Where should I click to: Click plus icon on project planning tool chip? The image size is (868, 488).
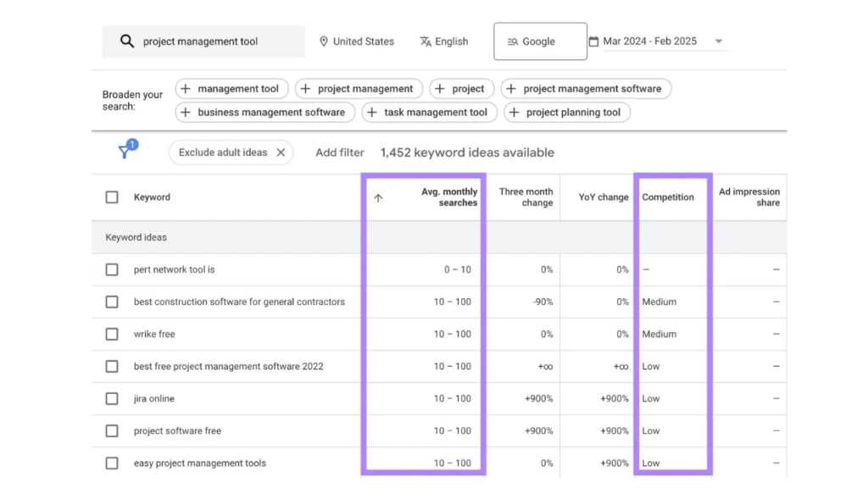pos(514,113)
